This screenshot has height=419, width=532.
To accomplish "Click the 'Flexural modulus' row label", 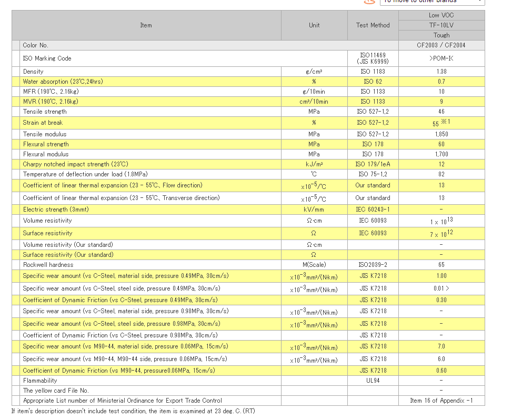I will point(46,154).
